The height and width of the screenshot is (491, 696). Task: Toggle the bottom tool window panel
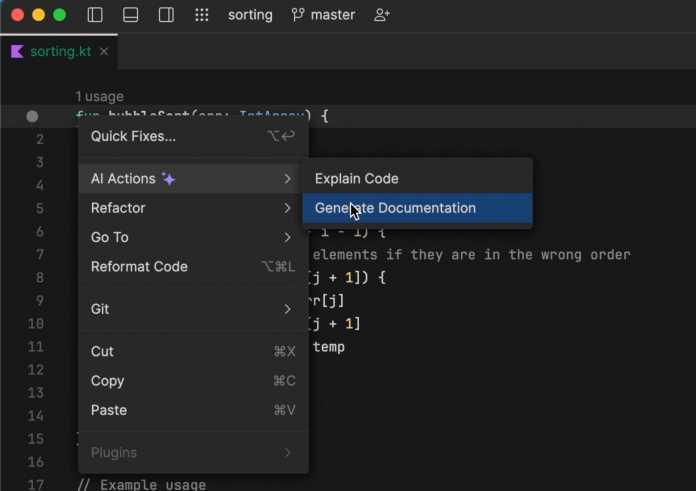click(x=131, y=15)
